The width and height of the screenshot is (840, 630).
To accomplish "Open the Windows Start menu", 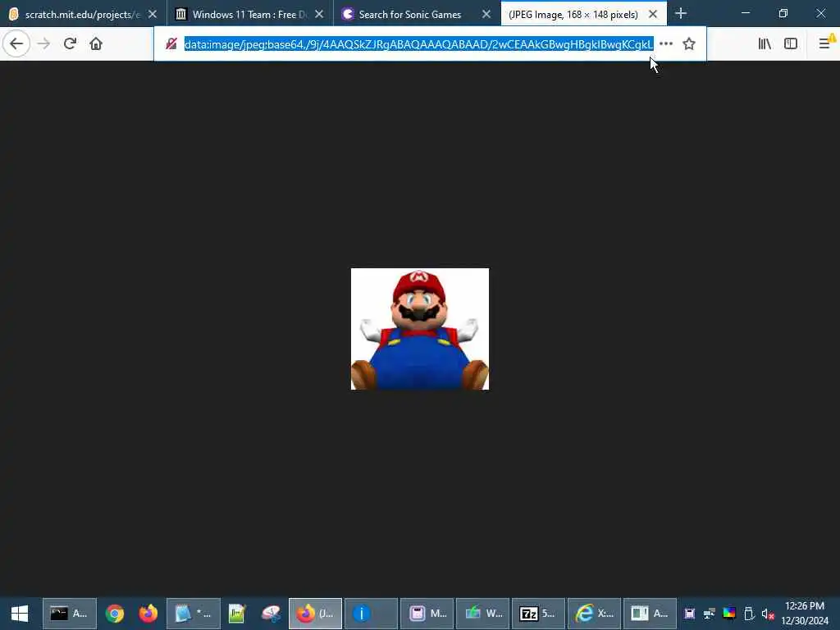I will pos(20,614).
